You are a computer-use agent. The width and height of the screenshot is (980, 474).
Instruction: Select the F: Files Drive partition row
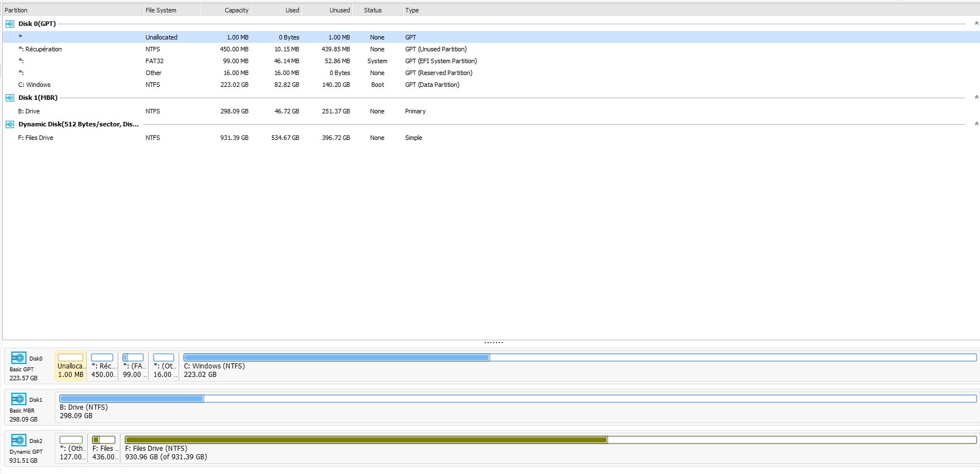click(491, 138)
